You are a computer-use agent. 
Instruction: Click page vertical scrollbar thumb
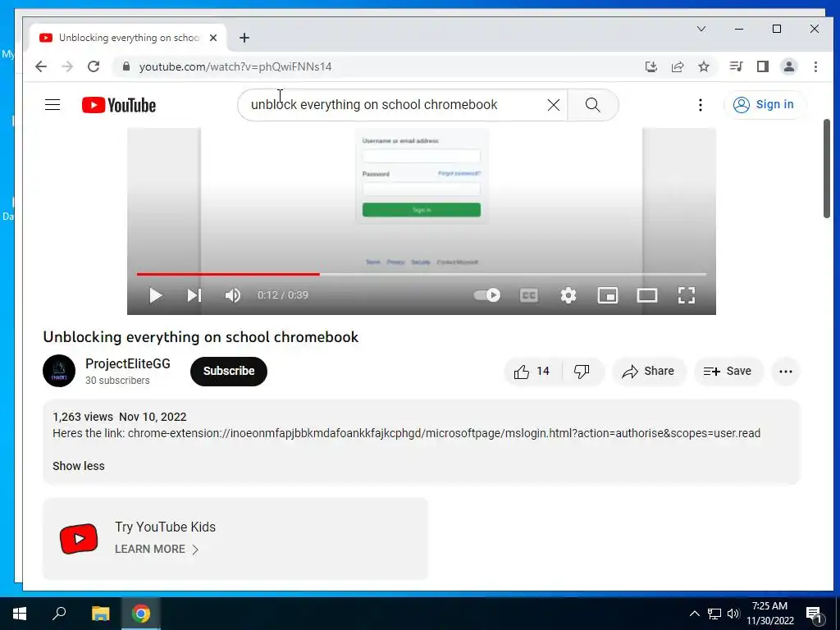(827, 168)
